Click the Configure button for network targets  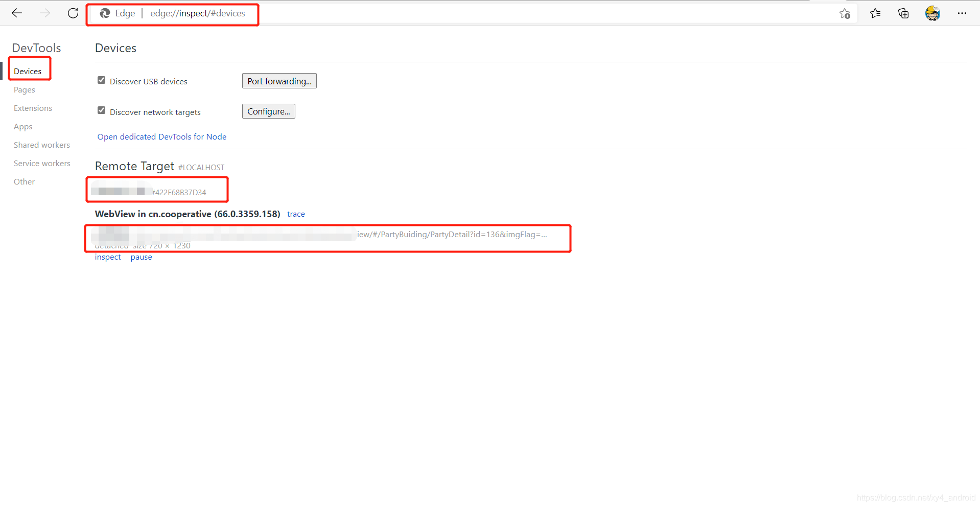coord(268,111)
